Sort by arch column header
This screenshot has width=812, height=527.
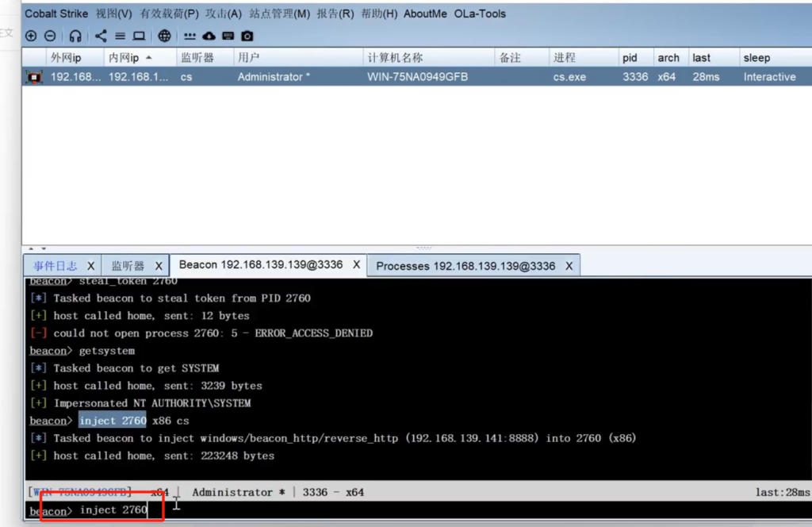(671, 57)
